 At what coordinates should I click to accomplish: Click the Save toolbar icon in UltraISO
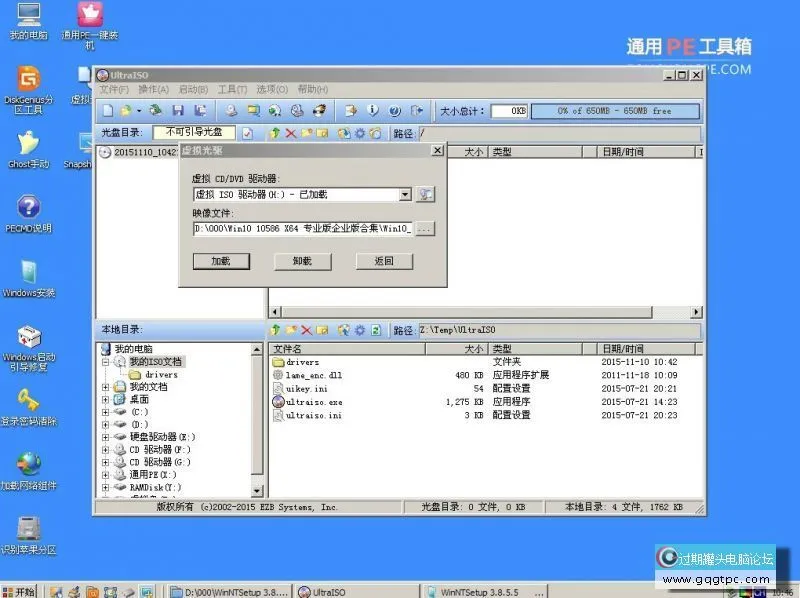point(176,112)
